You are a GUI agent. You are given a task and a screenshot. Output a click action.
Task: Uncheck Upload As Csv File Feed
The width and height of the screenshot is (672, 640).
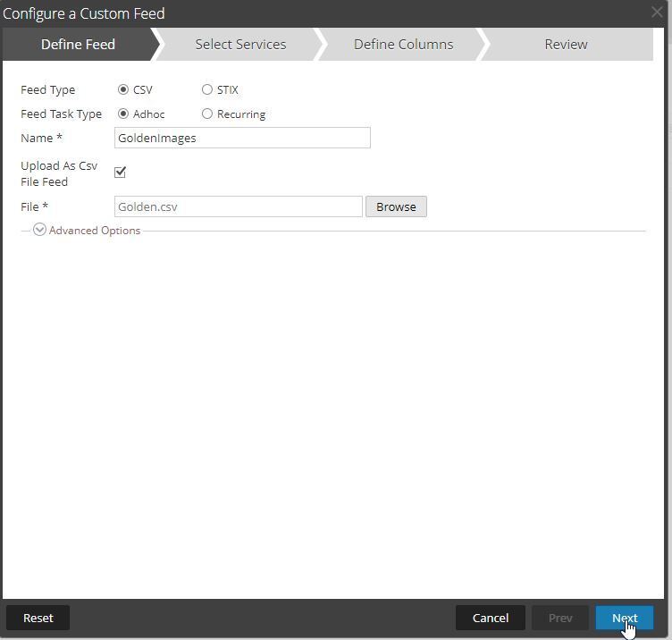(120, 172)
